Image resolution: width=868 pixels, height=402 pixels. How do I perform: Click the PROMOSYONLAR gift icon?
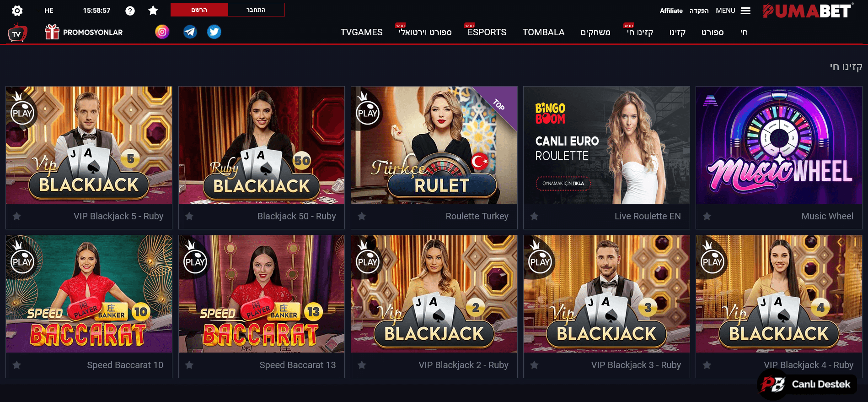[x=52, y=32]
